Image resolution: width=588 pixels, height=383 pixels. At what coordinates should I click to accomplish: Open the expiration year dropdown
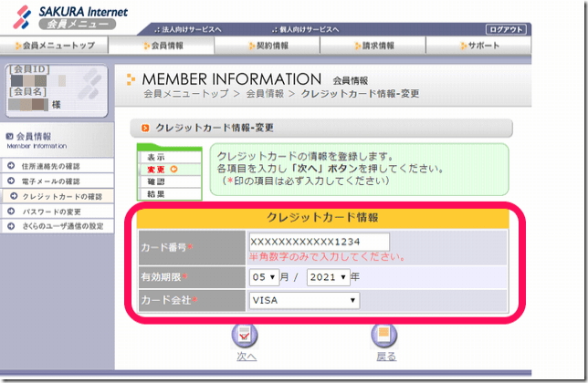click(x=327, y=277)
